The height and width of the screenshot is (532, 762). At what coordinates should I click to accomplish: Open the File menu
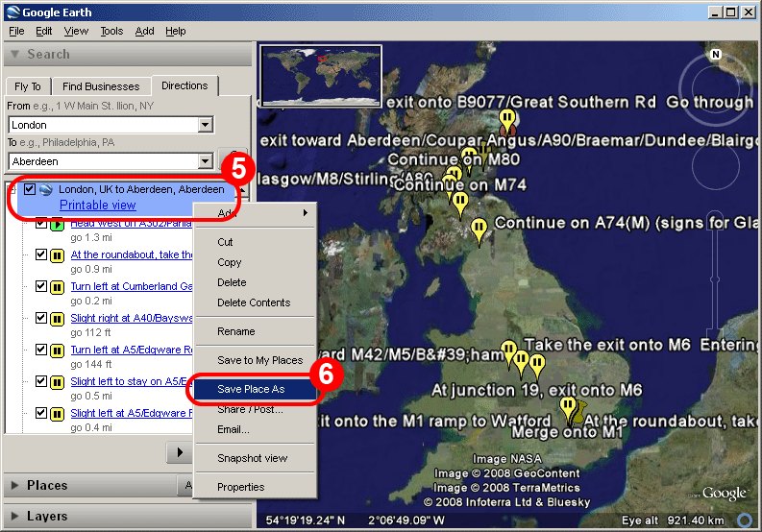pyautogui.click(x=16, y=31)
